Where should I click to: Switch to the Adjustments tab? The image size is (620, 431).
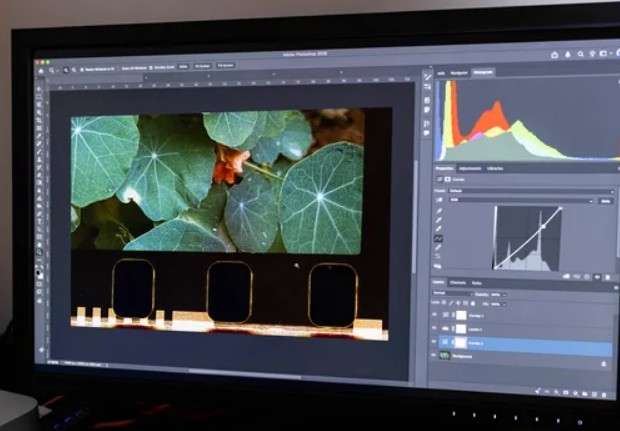(x=470, y=168)
